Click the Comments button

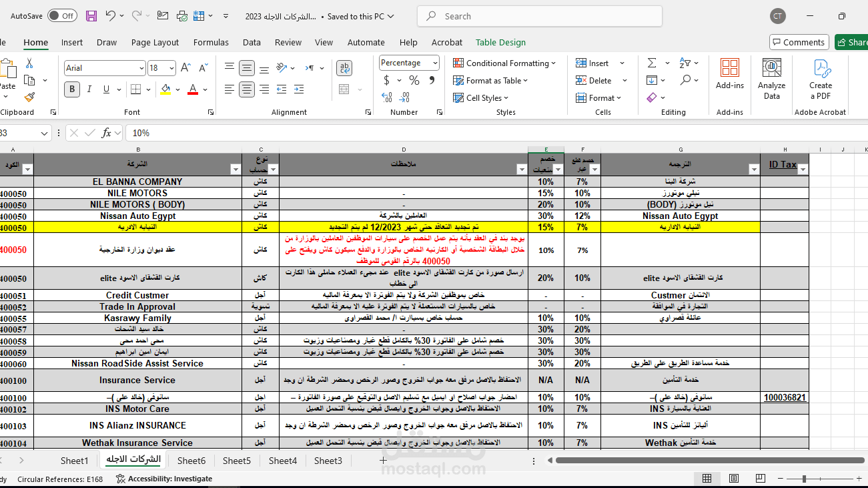pyautogui.click(x=799, y=42)
